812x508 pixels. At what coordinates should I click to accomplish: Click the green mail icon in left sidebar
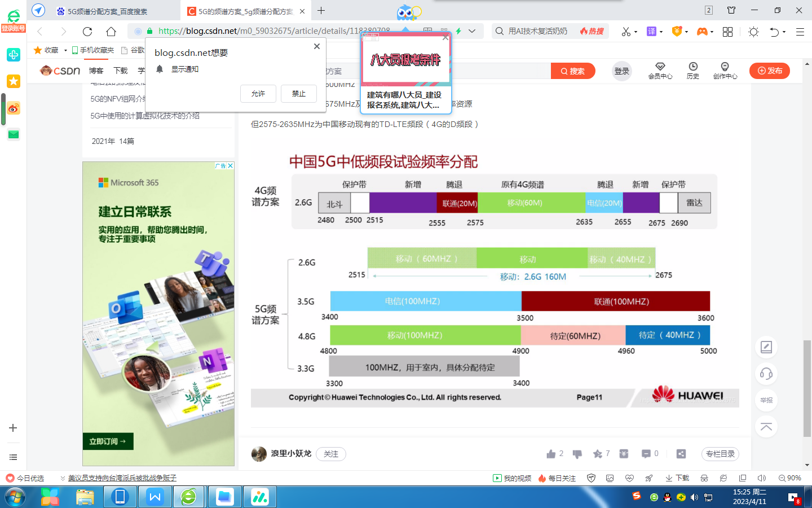point(14,134)
